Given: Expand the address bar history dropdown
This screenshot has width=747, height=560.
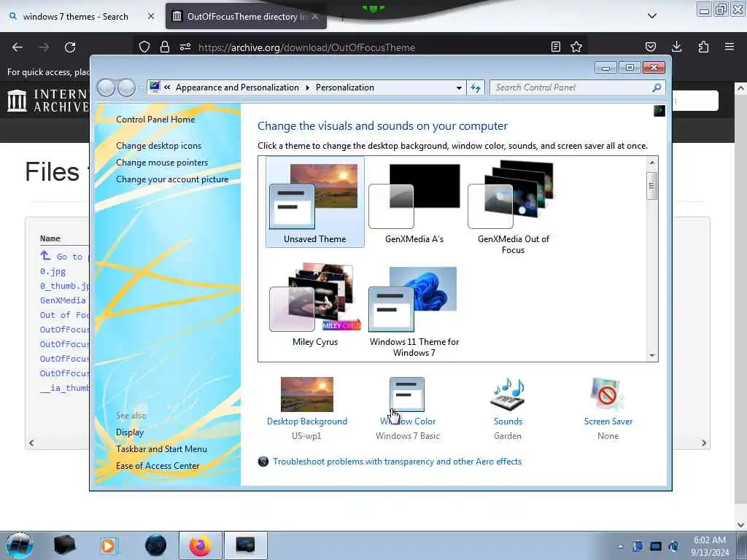Looking at the screenshot, I should (459, 87).
